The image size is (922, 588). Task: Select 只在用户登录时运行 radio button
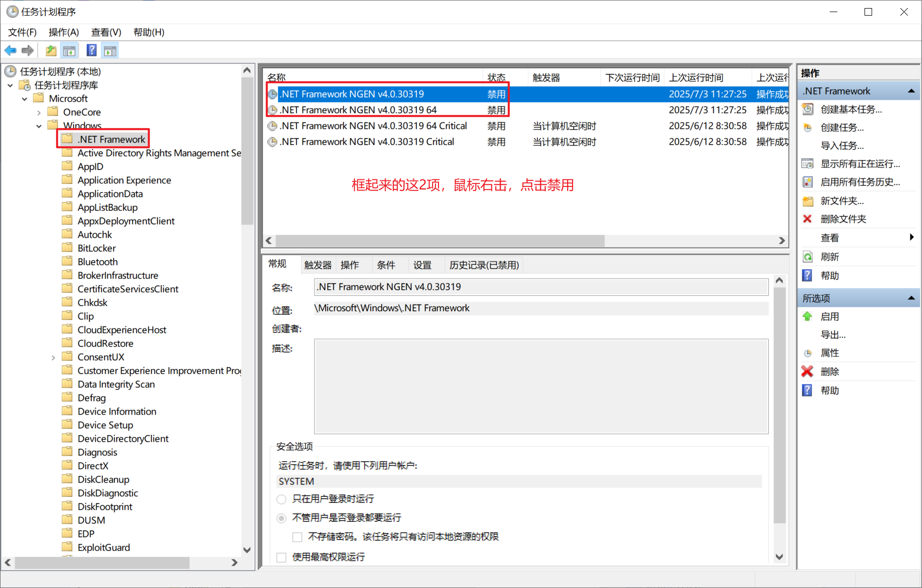(281, 499)
